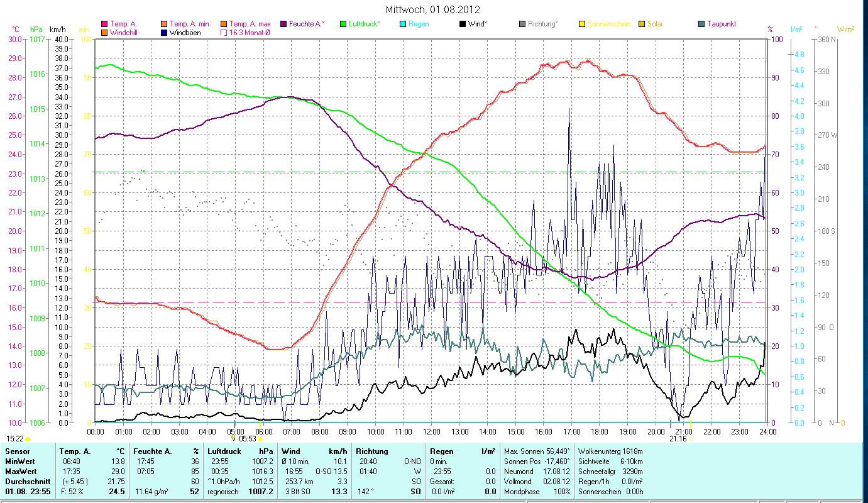Click the Feuchte A.* purple legend swatch
868x503 pixels.
(x=283, y=25)
